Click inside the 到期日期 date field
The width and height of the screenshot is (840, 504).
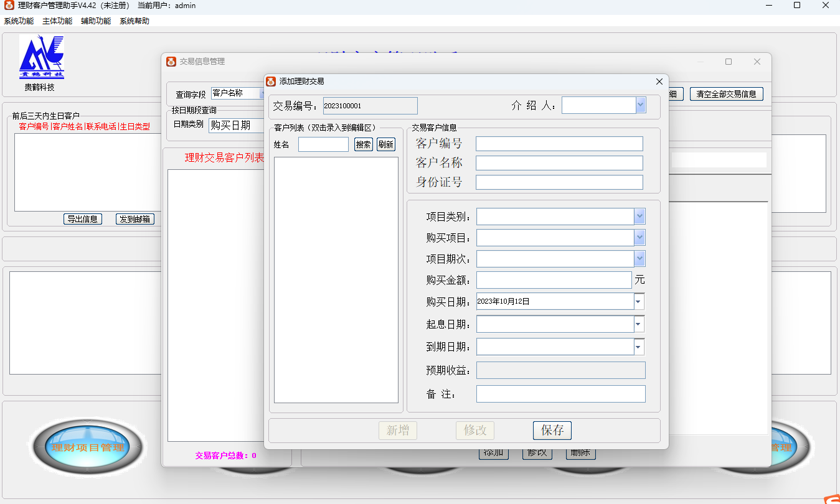555,347
